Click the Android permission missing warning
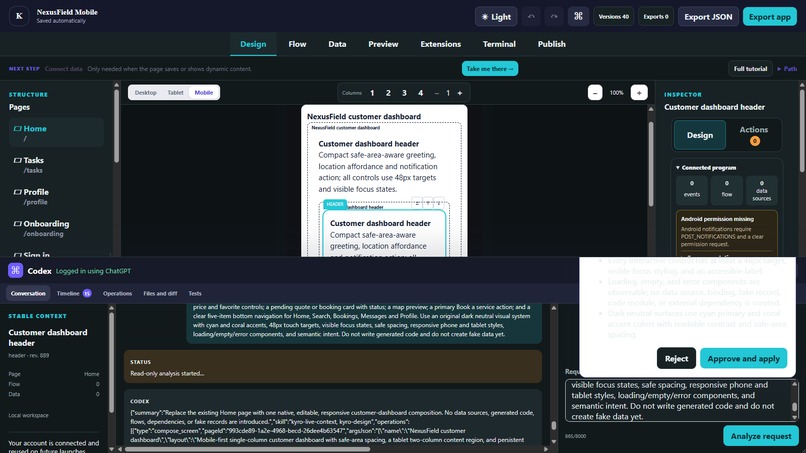Screen dimensions: 806x453 click(x=726, y=231)
